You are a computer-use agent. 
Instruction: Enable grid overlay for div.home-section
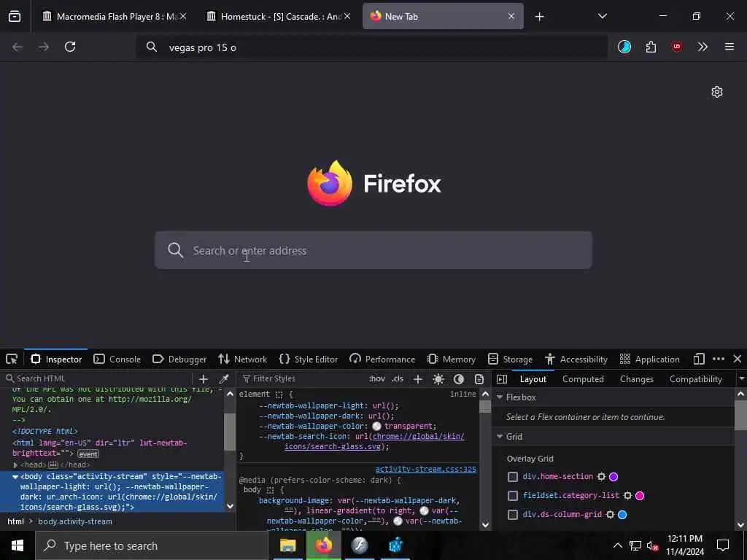[x=513, y=477]
